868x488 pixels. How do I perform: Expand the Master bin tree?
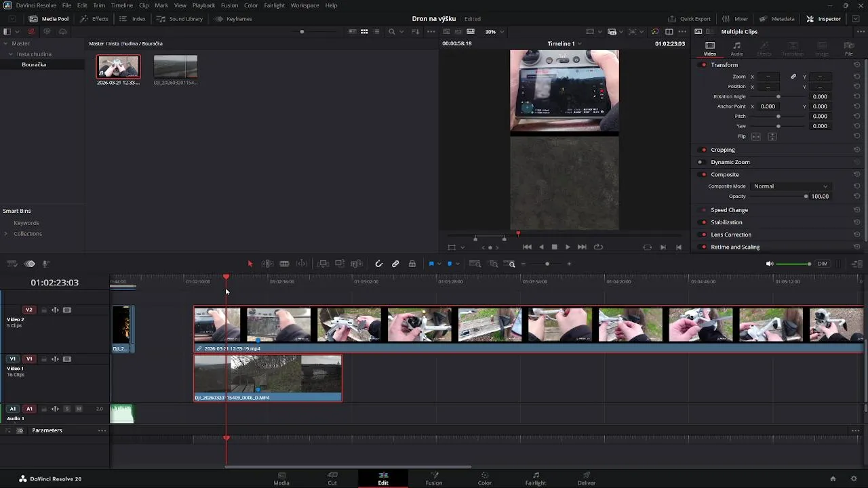click(6, 43)
